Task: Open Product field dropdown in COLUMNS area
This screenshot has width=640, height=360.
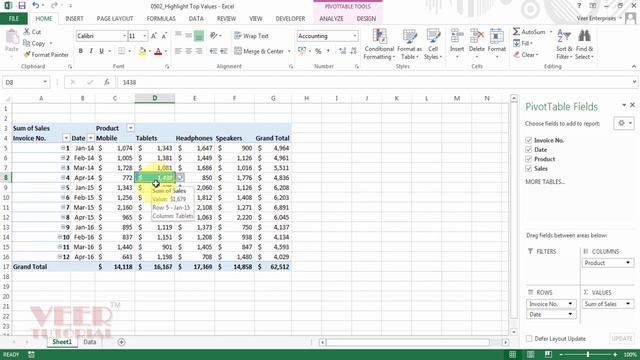Action: click(x=628, y=263)
